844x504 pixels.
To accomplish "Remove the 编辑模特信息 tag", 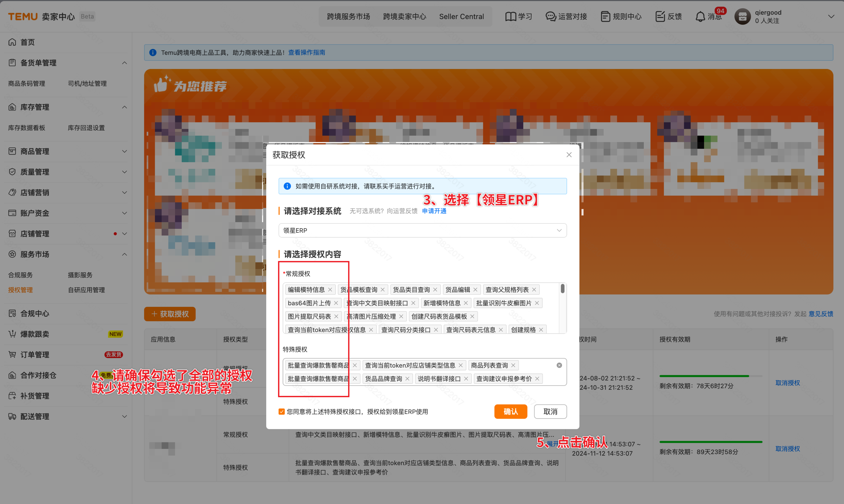I will pyautogui.click(x=330, y=290).
